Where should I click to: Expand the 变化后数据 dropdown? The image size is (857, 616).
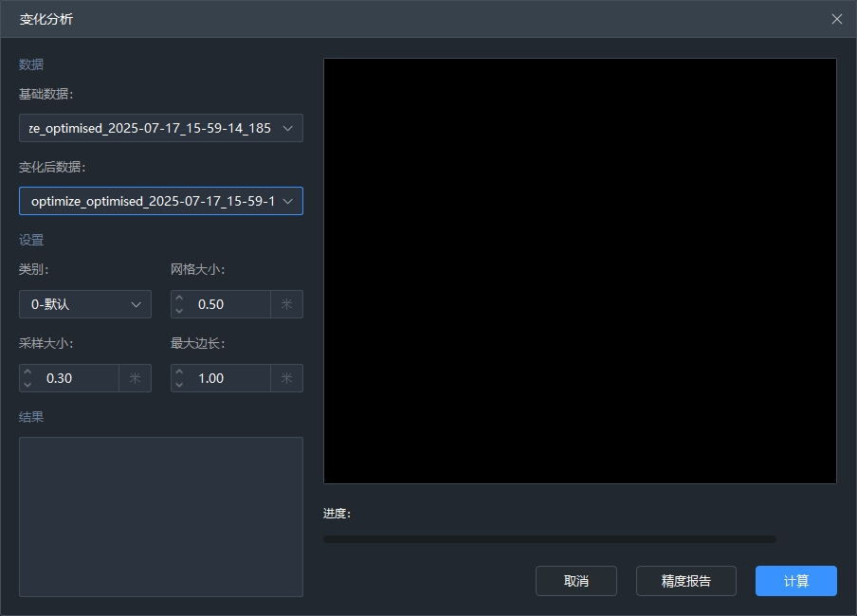(x=161, y=201)
